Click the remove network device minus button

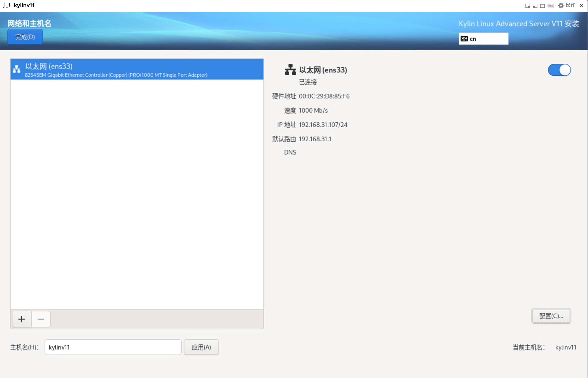coord(41,319)
